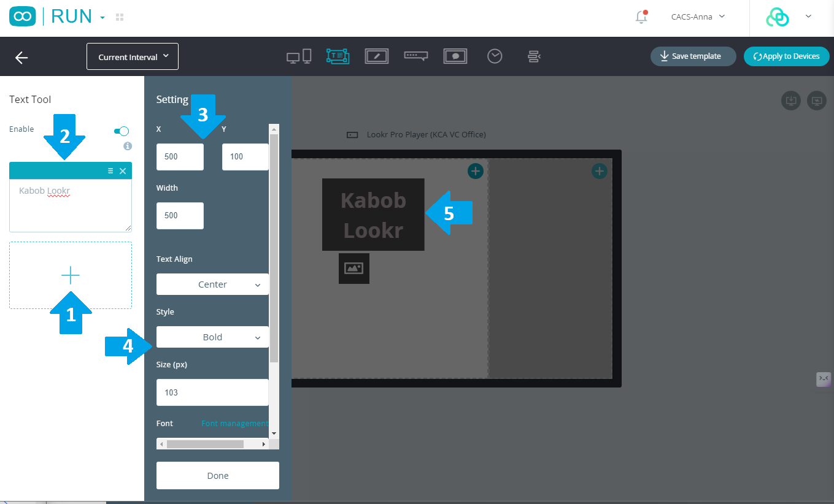This screenshot has height=504, width=834.
Task: Toggle the Enable switch
Action: [x=122, y=131]
